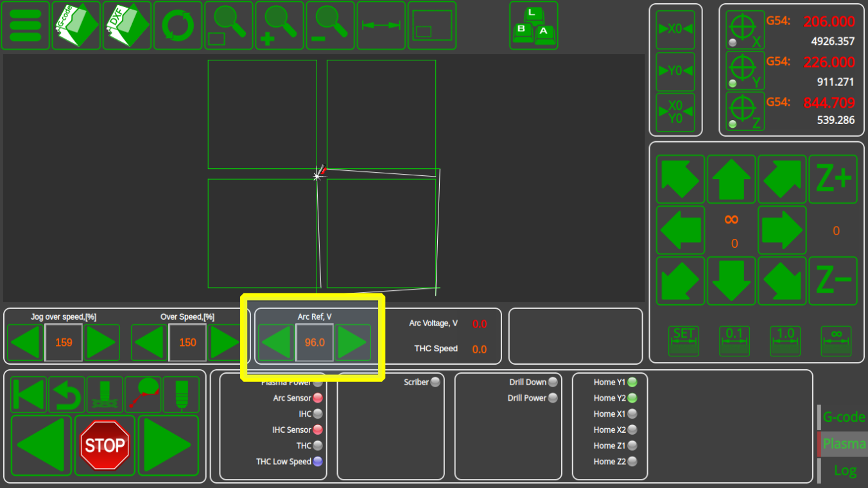Zoom out with the minus magnifier

point(330,26)
